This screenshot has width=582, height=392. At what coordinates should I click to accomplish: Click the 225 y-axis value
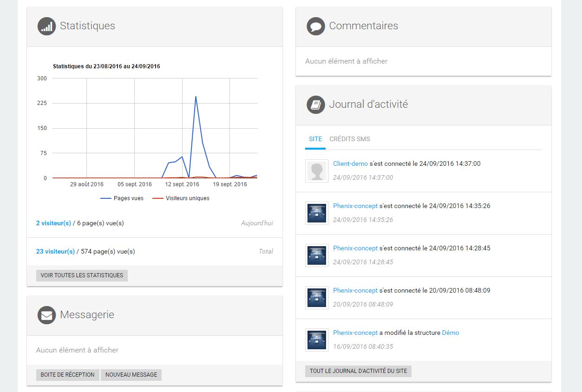click(42, 103)
